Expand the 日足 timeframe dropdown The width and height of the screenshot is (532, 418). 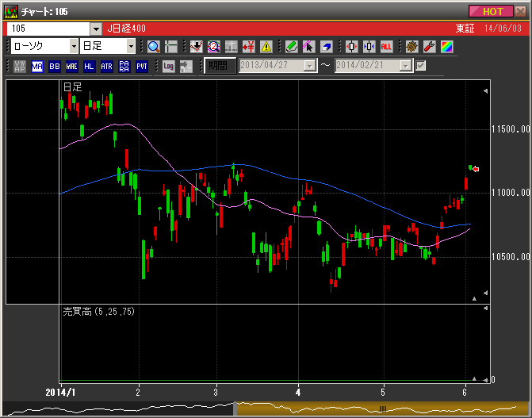point(131,47)
